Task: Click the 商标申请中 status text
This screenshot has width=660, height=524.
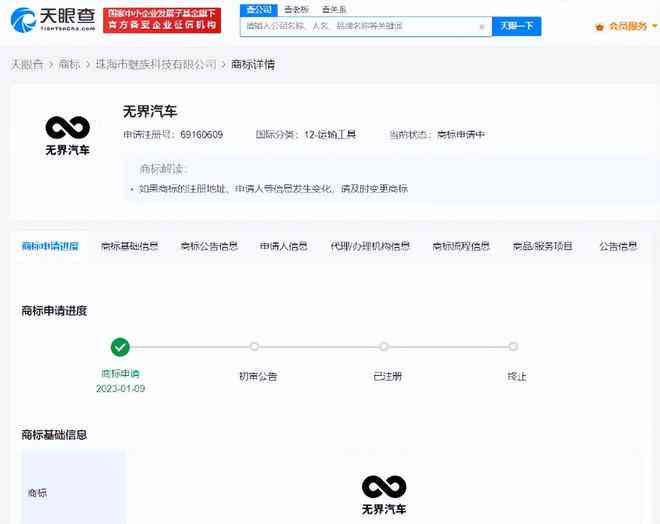Action: coord(461,135)
